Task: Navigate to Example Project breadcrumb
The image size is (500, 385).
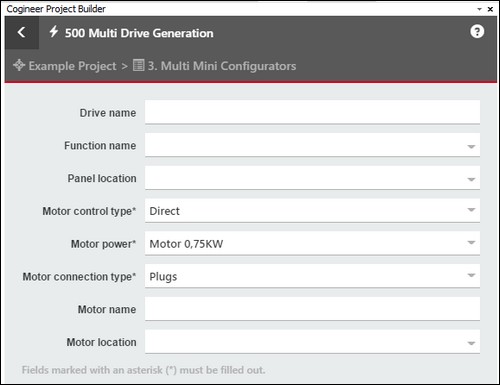Action: [x=72, y=66]
